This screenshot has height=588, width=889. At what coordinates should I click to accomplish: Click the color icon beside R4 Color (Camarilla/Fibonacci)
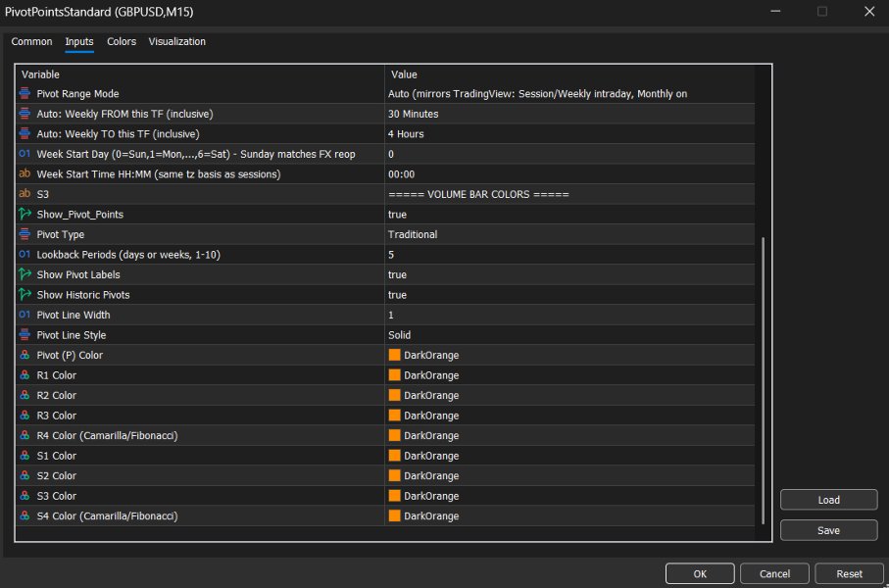[x=25, y=435]
